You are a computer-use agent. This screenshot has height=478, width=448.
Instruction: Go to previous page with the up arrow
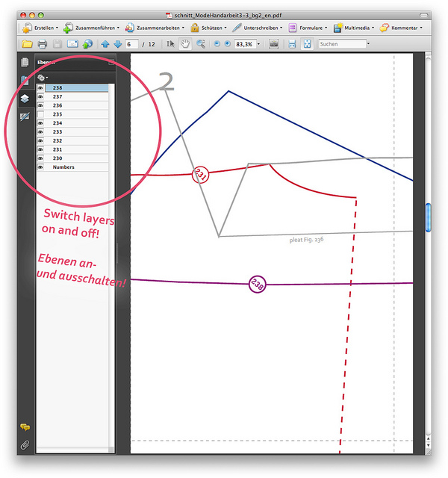[105, 44]
